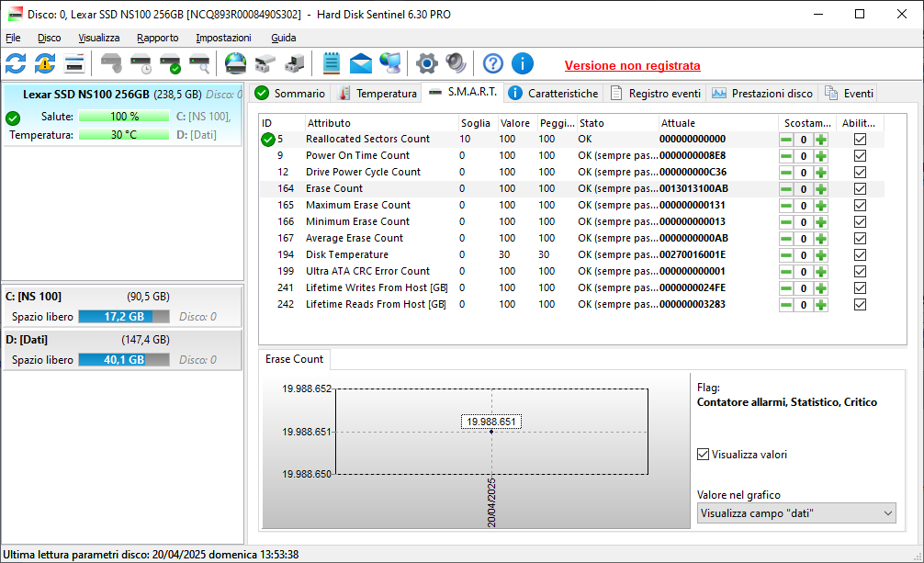Switch to the Temperatura tab
Viewport: 924px width, 563px height.
click(377, 93)
